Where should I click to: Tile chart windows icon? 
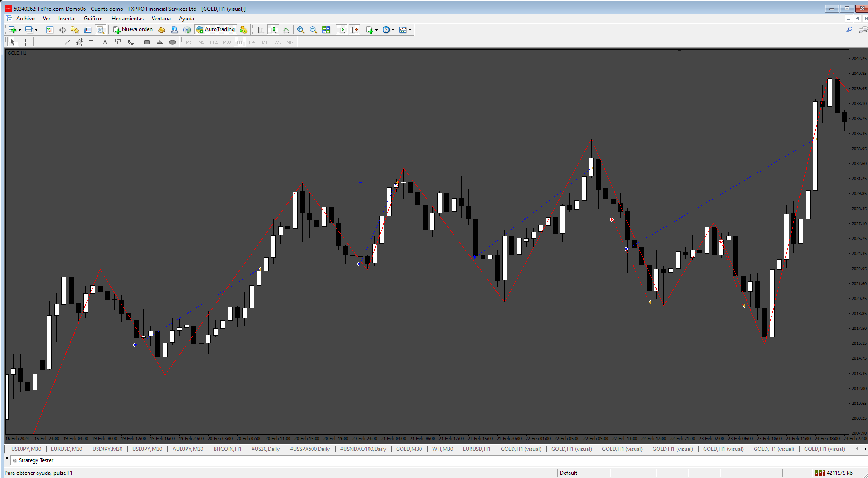click(x=326, y=30)
